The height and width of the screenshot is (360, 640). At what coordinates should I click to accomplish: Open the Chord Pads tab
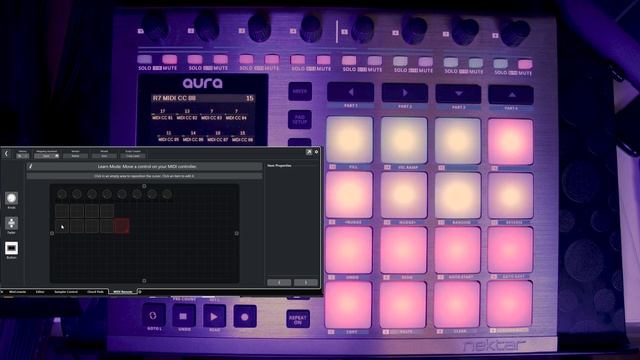[95, 292]
